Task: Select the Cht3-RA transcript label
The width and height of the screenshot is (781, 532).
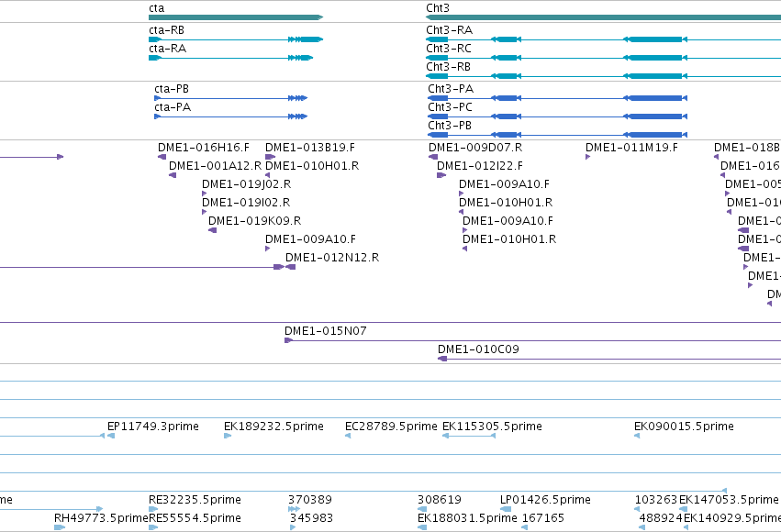Action: (449, 30)
